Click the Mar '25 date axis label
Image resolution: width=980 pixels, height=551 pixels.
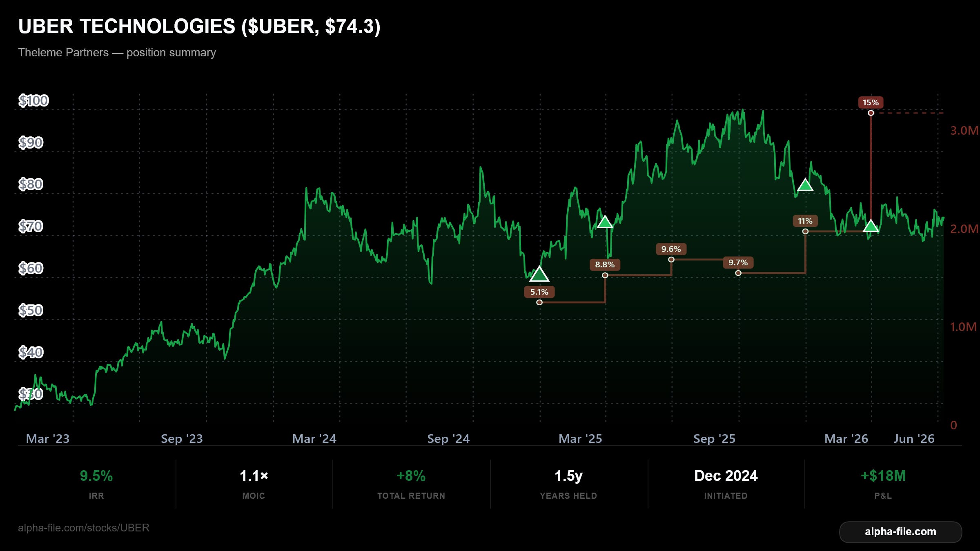click(x=580, y=439)
